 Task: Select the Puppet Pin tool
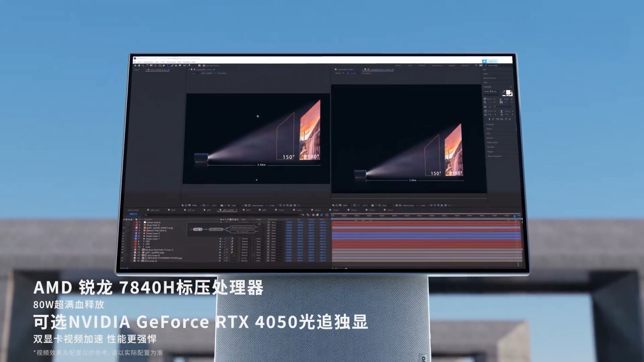click(189, 66)
